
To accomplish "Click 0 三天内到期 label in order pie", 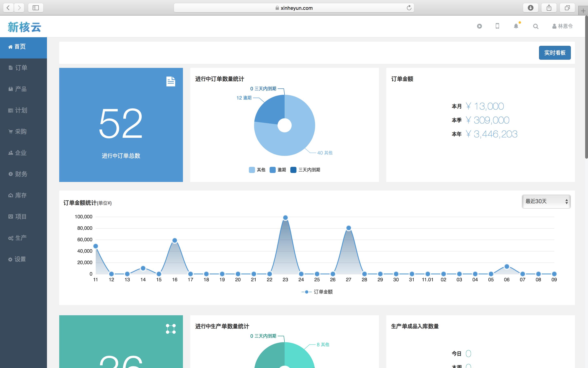I will click(263, 89).
